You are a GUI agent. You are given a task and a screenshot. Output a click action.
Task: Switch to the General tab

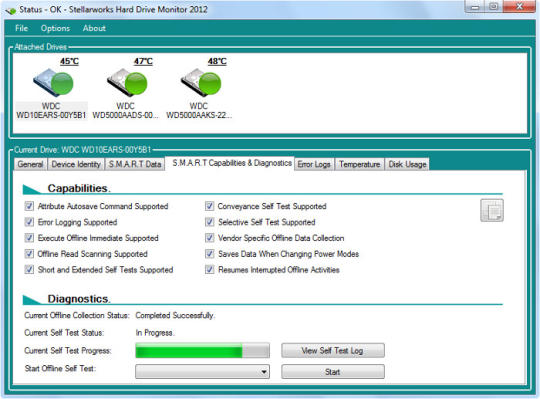pyautogui.click(x=30, y=164)
